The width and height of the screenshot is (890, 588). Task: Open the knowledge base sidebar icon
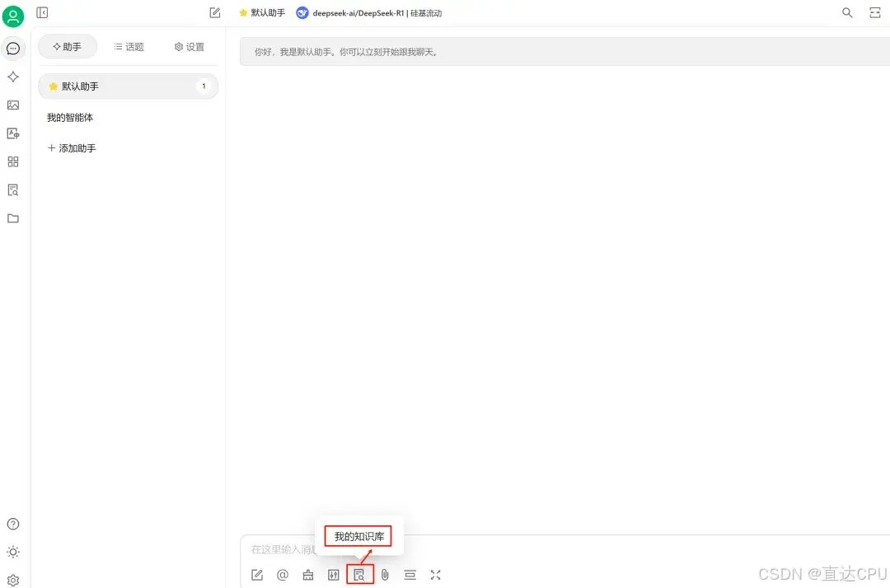pyautogui.click(x=13, y=190)
